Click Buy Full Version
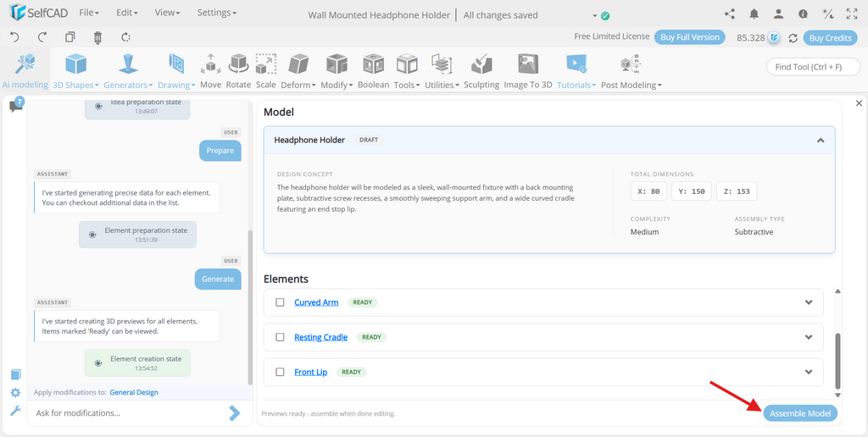Image resolution: width=868 pixels, height=437 pixels. (690, 37)
